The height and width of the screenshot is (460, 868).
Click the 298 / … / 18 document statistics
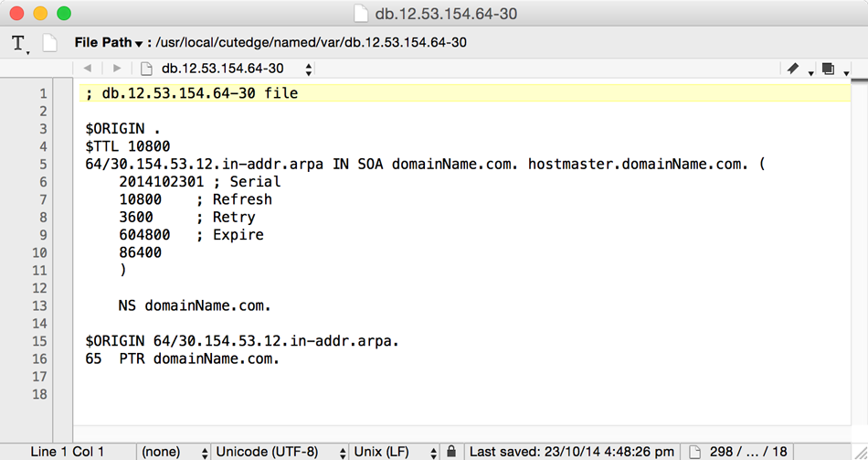pos(748,452)
